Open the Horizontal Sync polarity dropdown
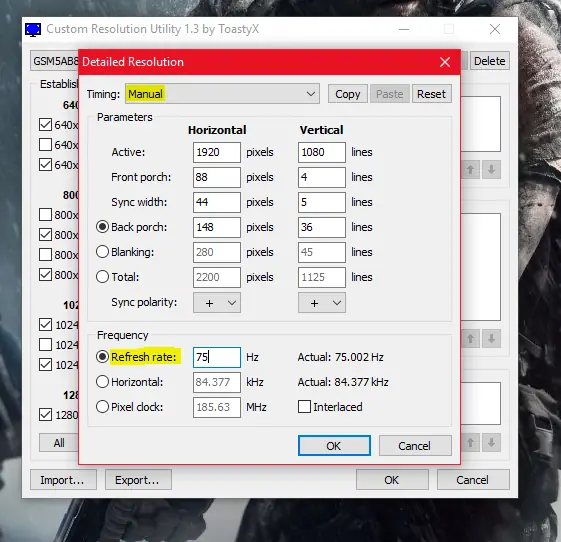 [x=217, y=303]
